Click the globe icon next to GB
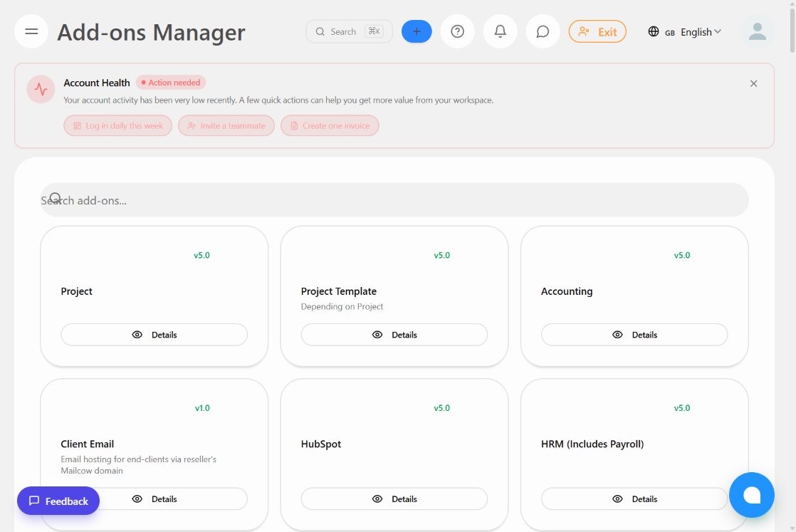 (x=652, y=31)
